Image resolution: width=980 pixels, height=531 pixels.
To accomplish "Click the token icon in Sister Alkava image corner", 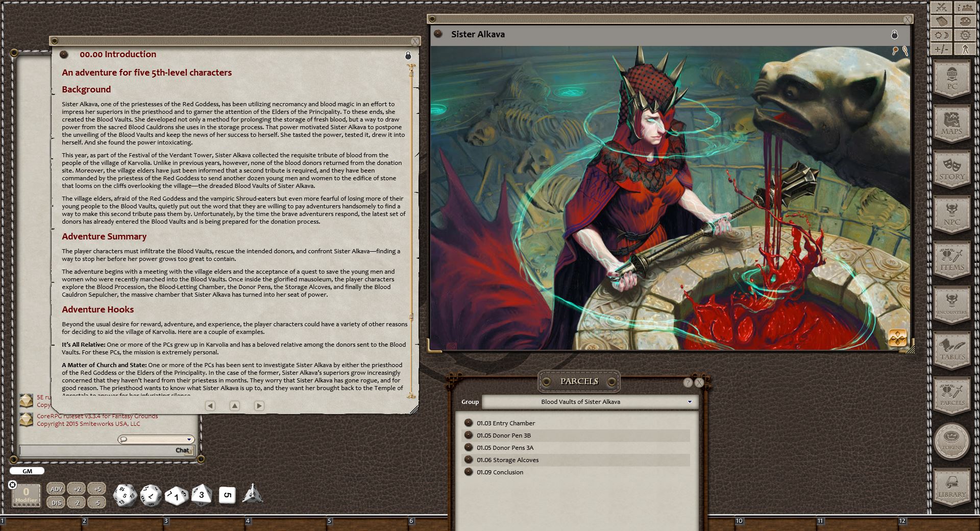I will (897, 338).
